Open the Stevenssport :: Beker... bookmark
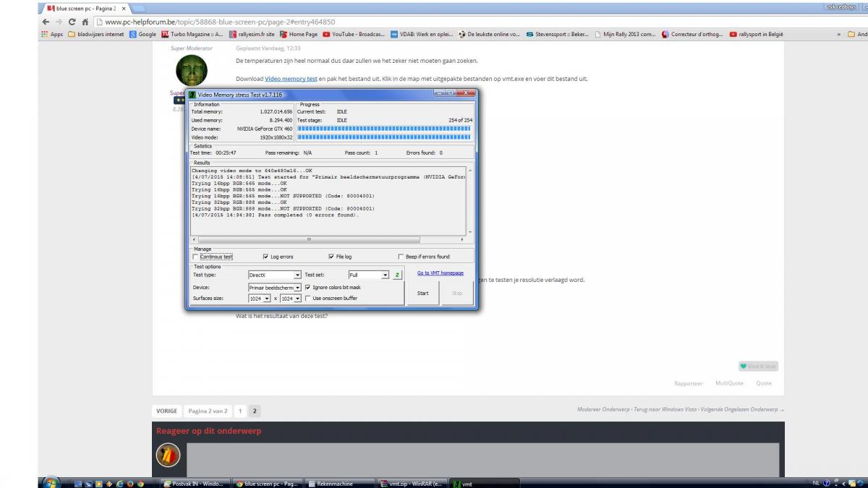868x488 pixels. (558, 34)
